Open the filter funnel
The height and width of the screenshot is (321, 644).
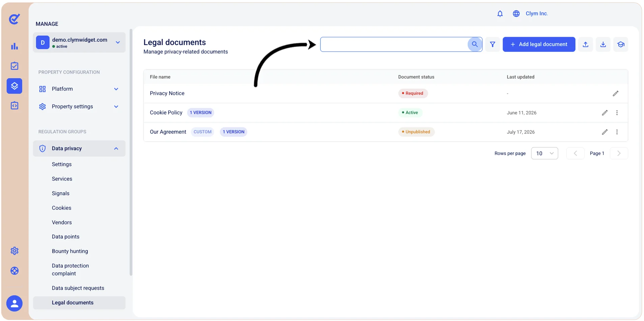[x=492, y=44]
